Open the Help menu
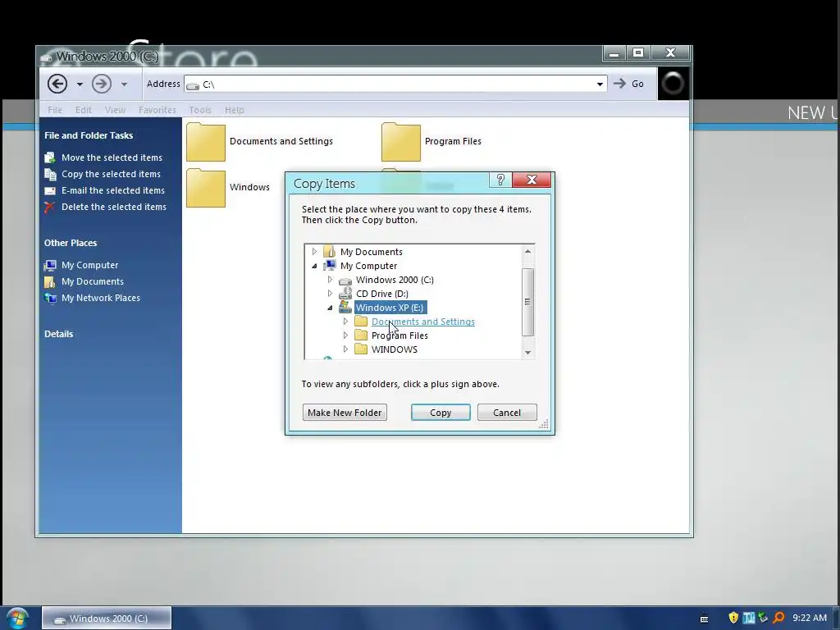Image resolution: width=840 pixels, height=630 pixels. coord(234,110)
